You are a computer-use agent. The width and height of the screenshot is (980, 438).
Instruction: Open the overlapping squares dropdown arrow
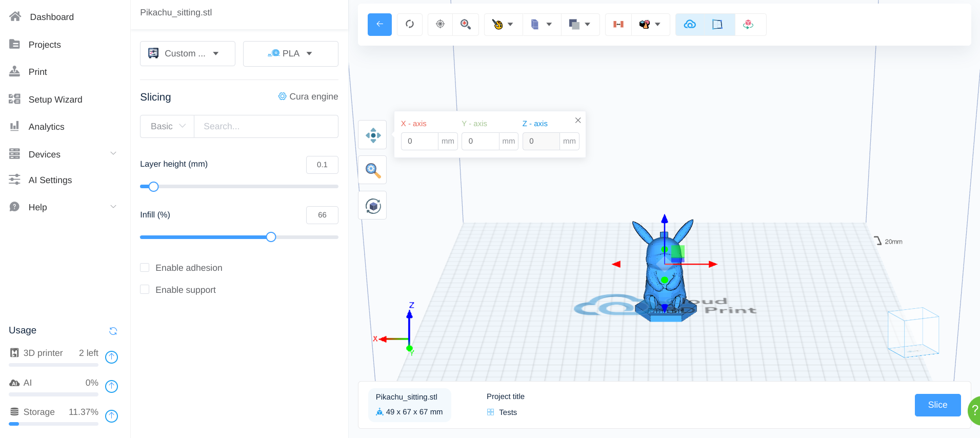pyautogui.click(x=587, y=24)
